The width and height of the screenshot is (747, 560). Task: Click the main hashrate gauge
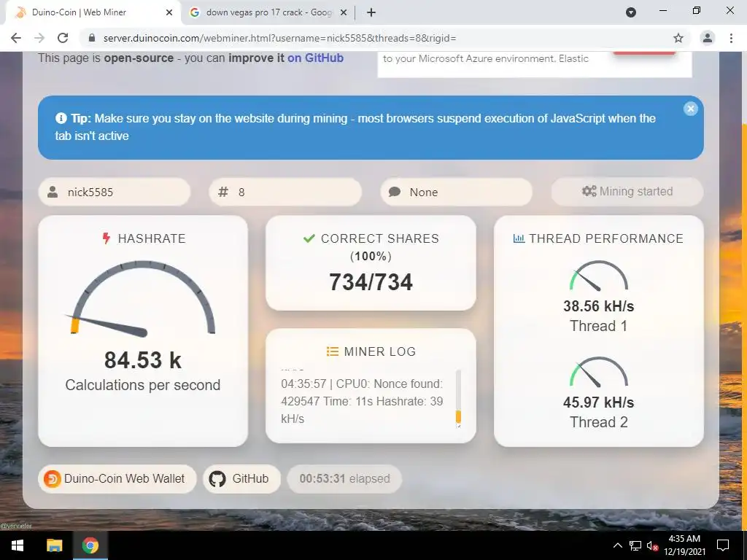[x=143, y=298]
